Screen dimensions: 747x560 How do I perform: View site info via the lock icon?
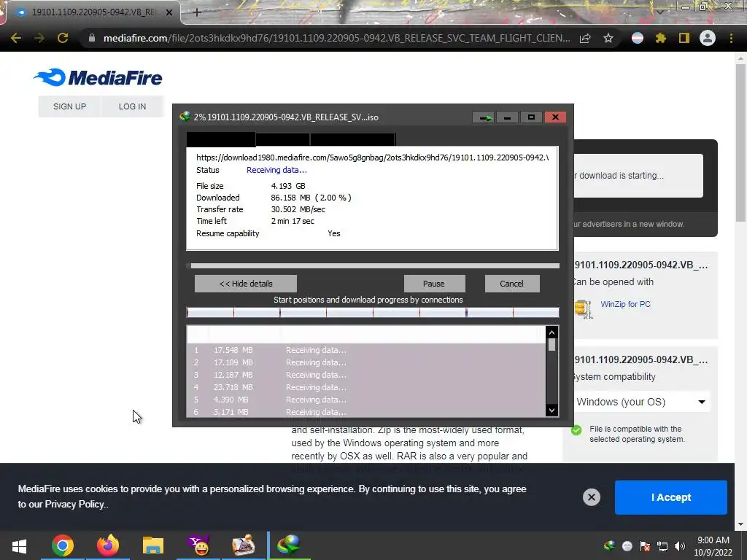tap(92, 38)
